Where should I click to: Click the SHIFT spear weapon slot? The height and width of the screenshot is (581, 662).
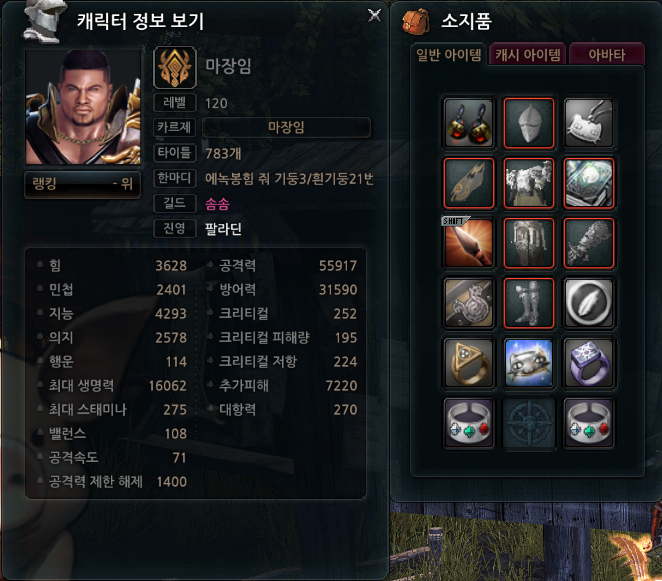tap(469, 243)
